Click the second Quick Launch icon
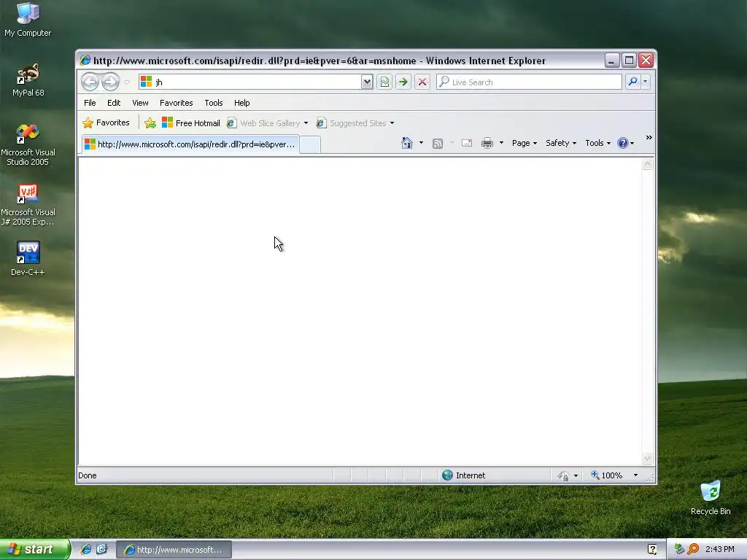747x560 pixels. click(x=102, y=550)
